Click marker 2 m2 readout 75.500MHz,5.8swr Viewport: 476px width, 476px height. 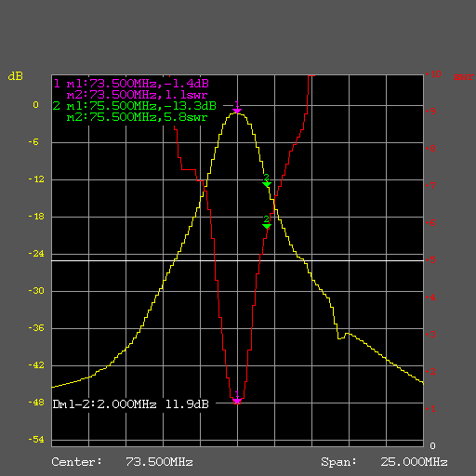(137, 117)
